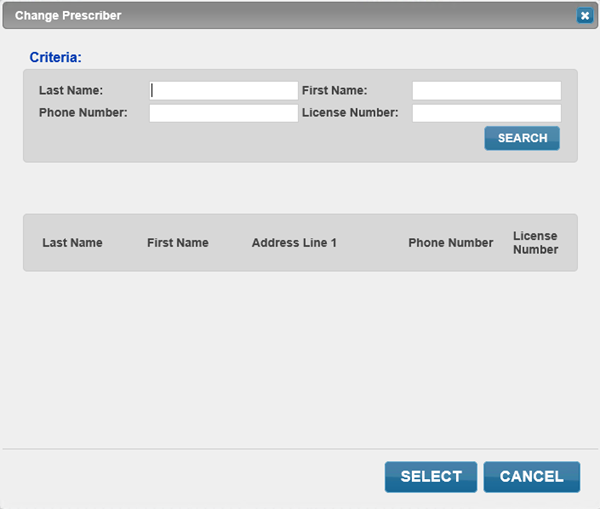Click the 'Last Name:' field label
600x509 pixels.
[71, 90]
